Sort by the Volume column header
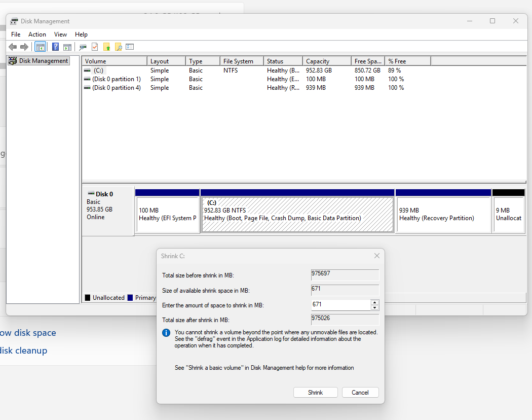This screenshot has width=532, height=420. click(x=115, y=61)
